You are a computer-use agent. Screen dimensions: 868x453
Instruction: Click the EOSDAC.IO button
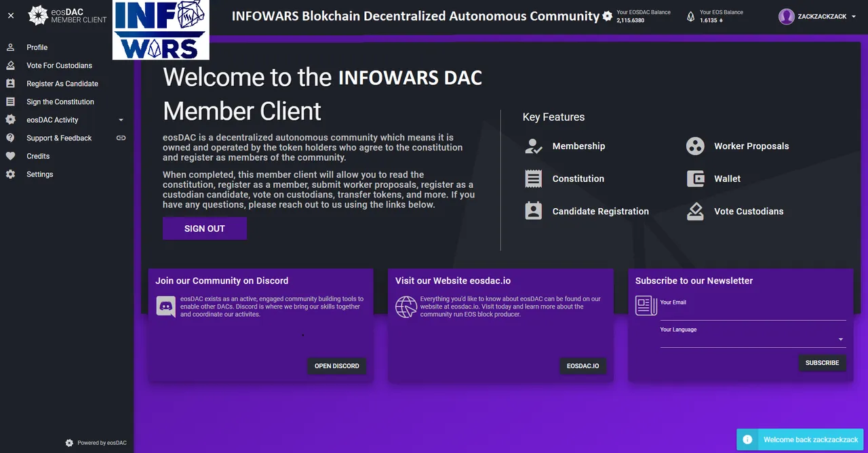583,366
